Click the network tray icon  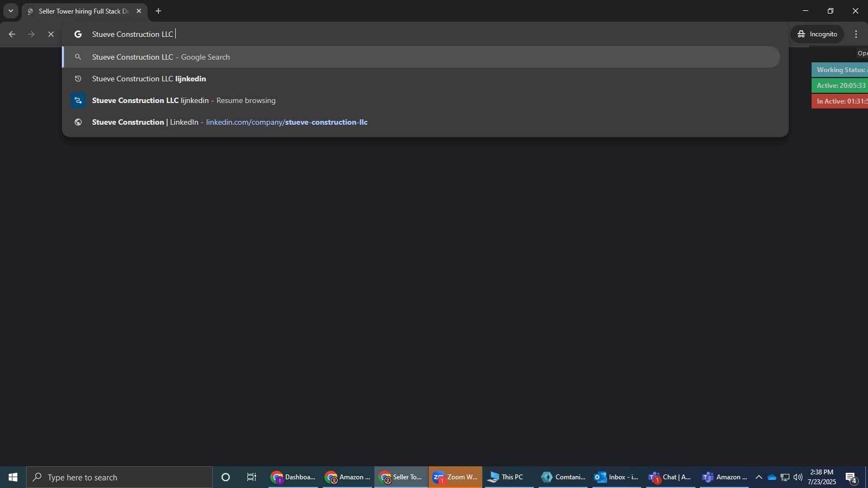click(785, 477)
